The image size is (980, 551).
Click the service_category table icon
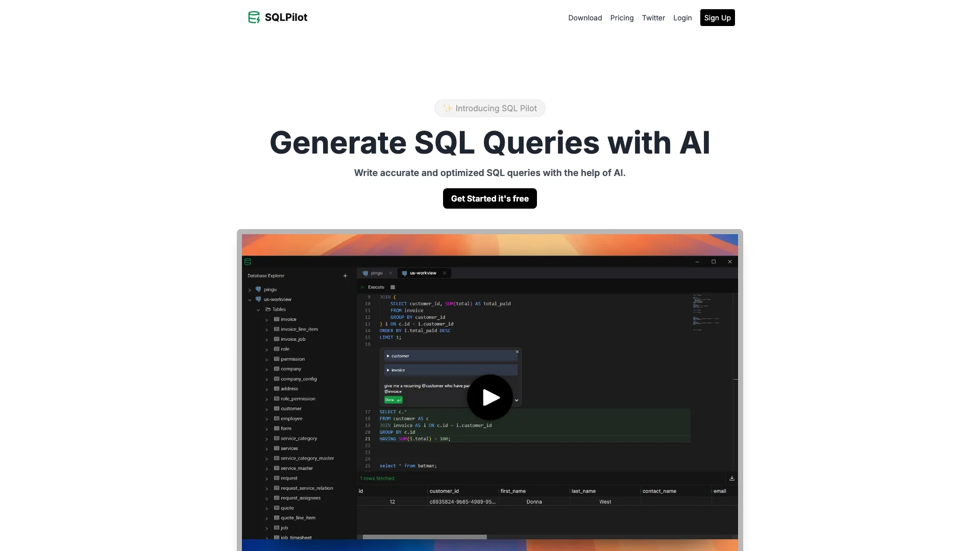click(277, 438)
